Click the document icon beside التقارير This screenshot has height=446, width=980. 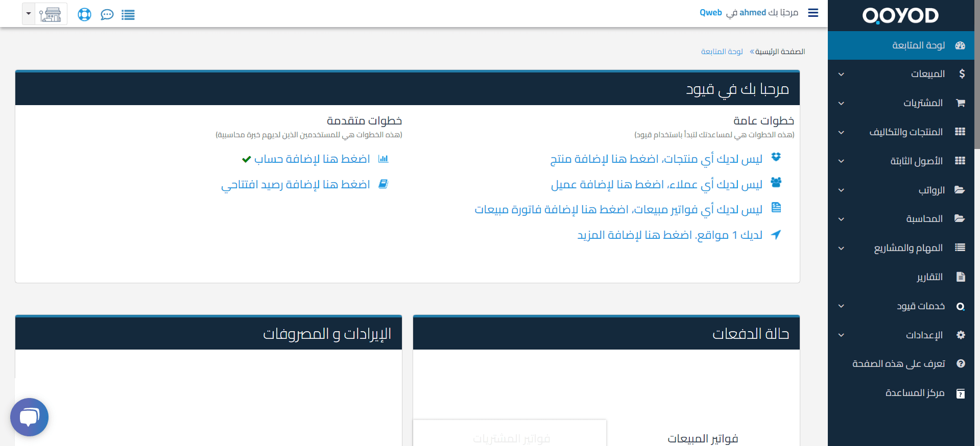click(961, 277)
